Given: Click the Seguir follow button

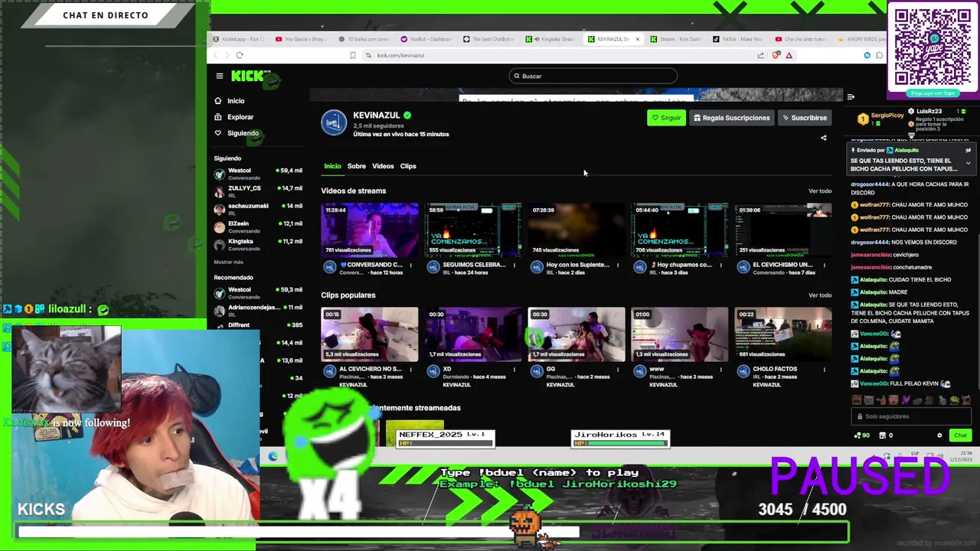Looking at the screenshot, I should tap(666, 118).
